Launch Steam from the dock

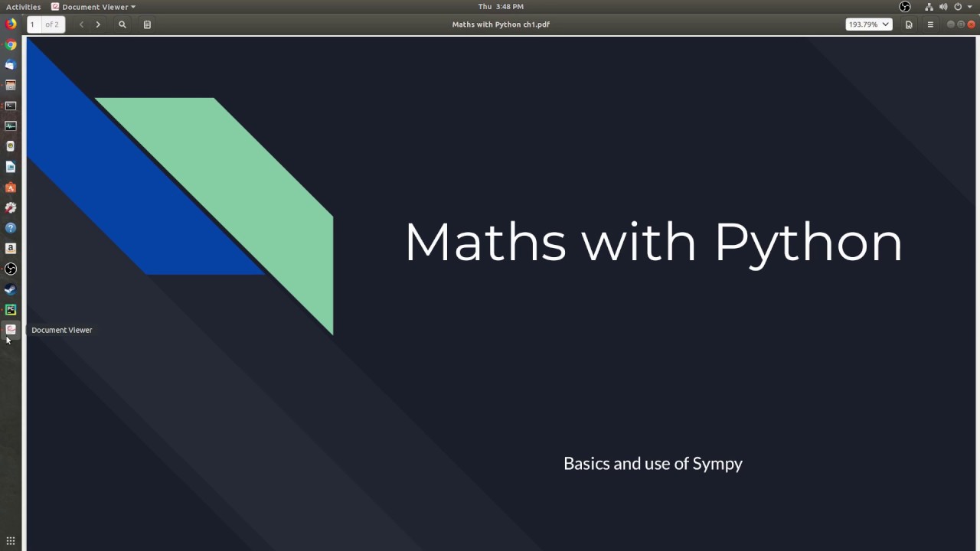(x=11, y=289)
